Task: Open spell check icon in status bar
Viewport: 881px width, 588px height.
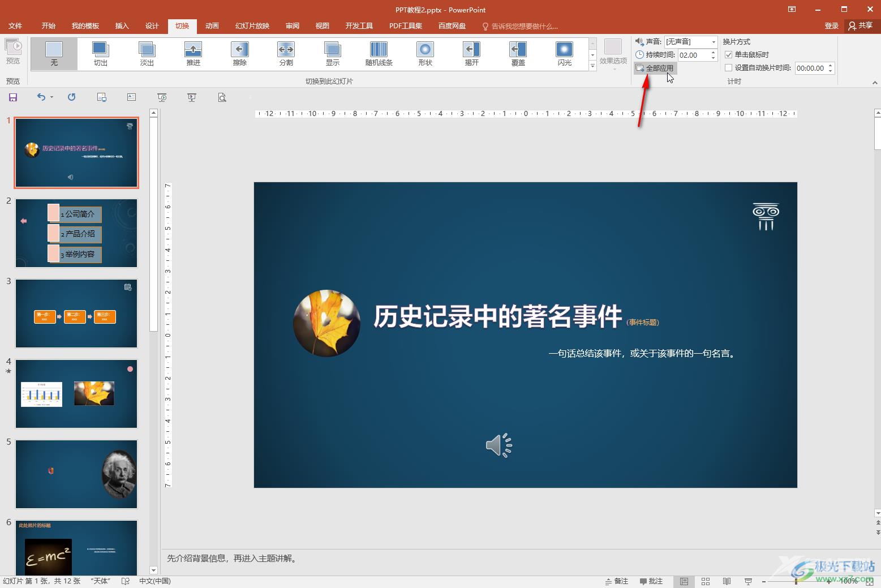Action: (x=126, y=581)
